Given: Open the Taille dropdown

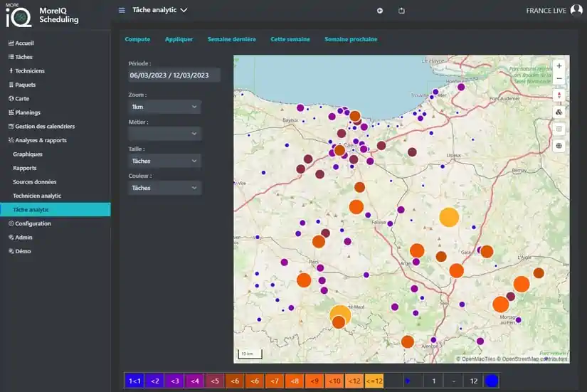Looking at the screenshot, I should pos(164,161).
